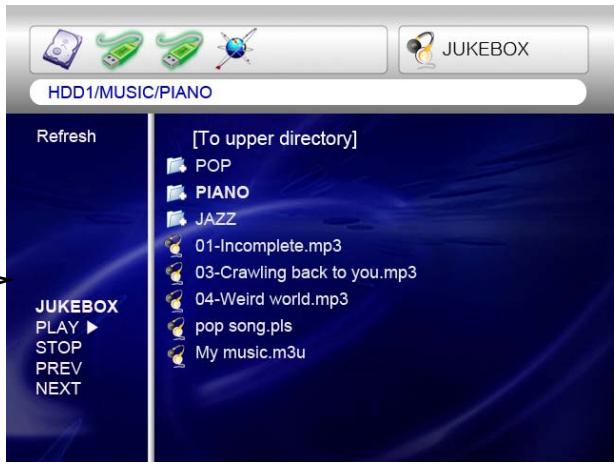Select the first green USB device icon
The image size is (615, 465).
click(x=120, y=50)
